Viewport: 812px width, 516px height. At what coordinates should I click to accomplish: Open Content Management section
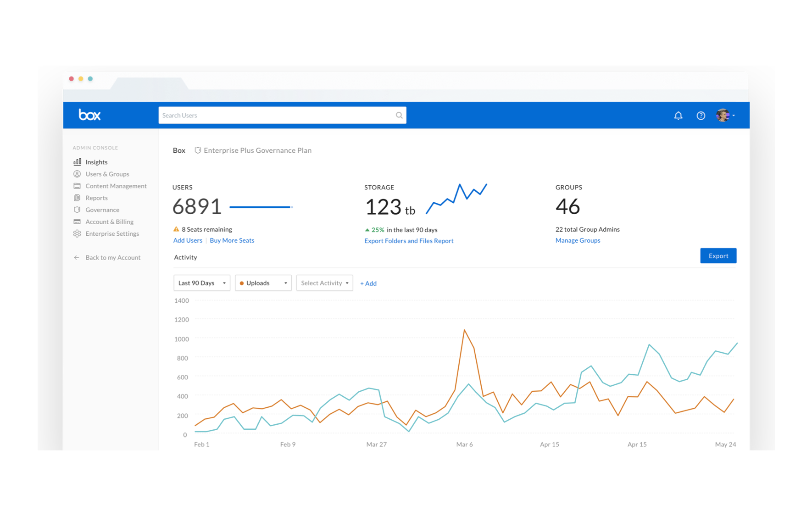pos(116,186)
